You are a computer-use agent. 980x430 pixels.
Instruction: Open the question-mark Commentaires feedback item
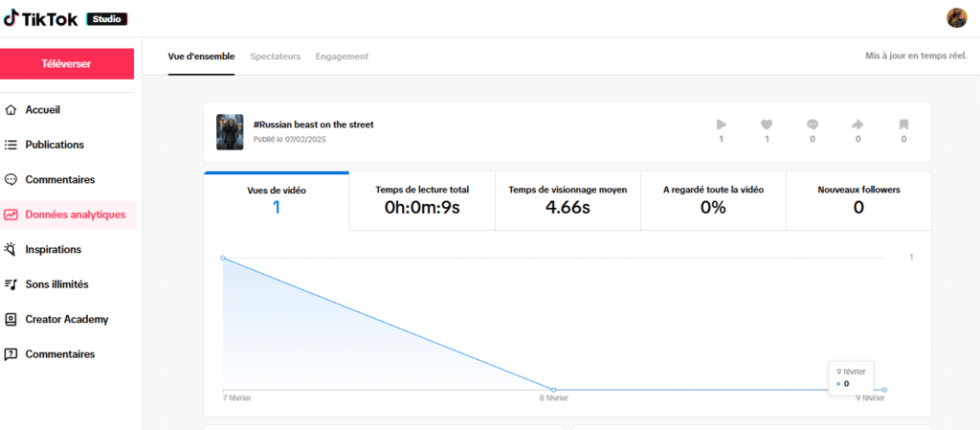click(11, 354)
